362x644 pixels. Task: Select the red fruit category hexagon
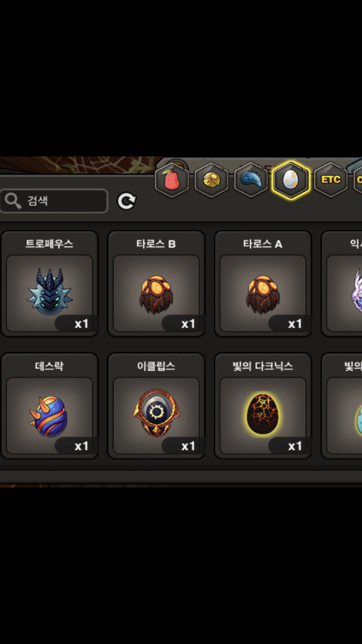click(x=172, y=181)
